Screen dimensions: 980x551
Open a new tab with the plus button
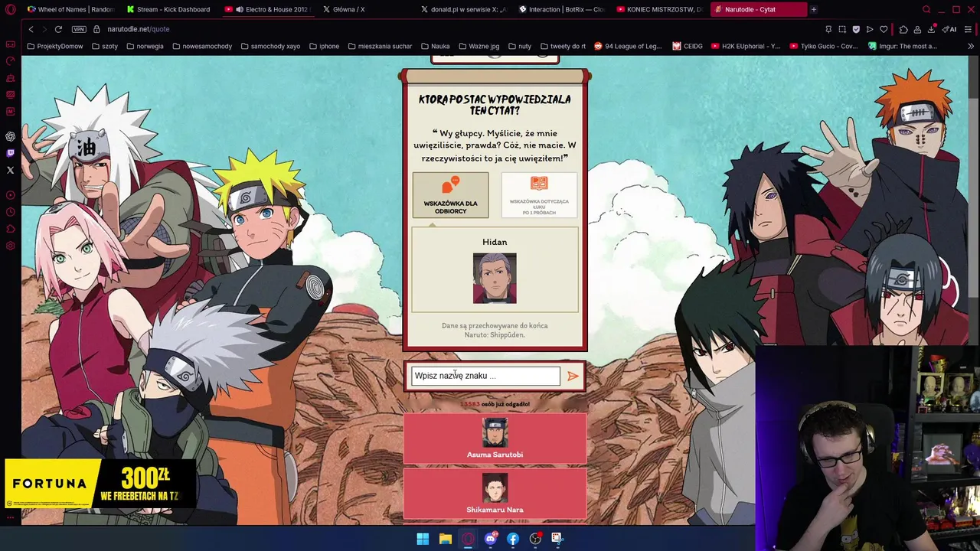click(814, 9)
